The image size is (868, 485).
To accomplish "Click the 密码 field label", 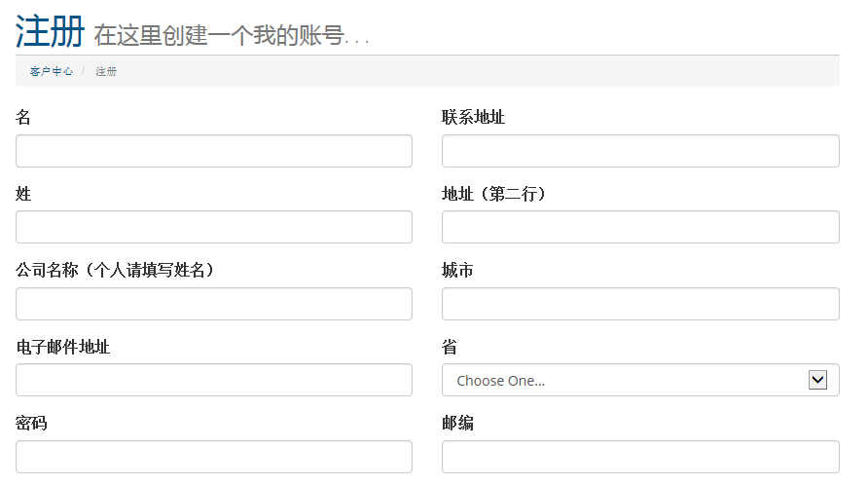I will pos(31,424).
